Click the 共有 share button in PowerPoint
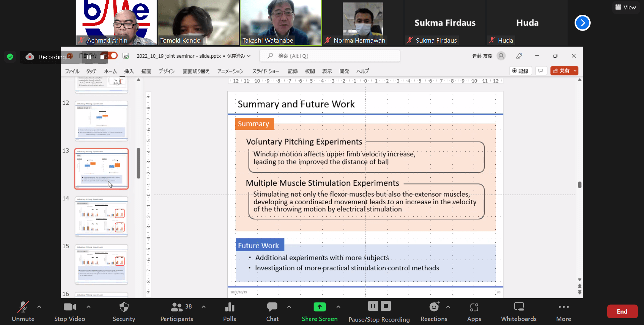 tap(561, 71)
